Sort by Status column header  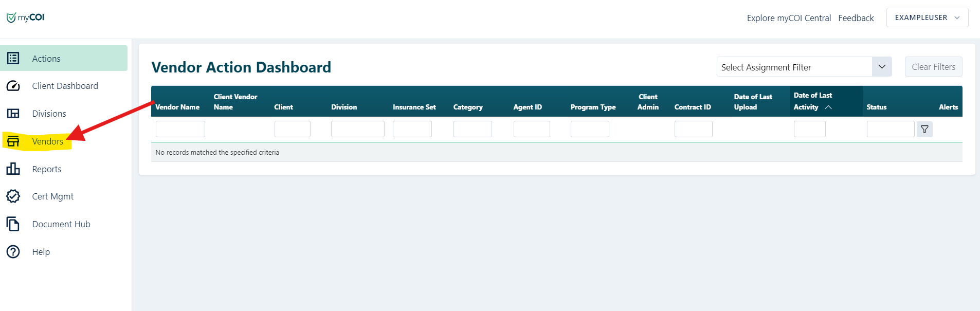click(x=877, y=107)
